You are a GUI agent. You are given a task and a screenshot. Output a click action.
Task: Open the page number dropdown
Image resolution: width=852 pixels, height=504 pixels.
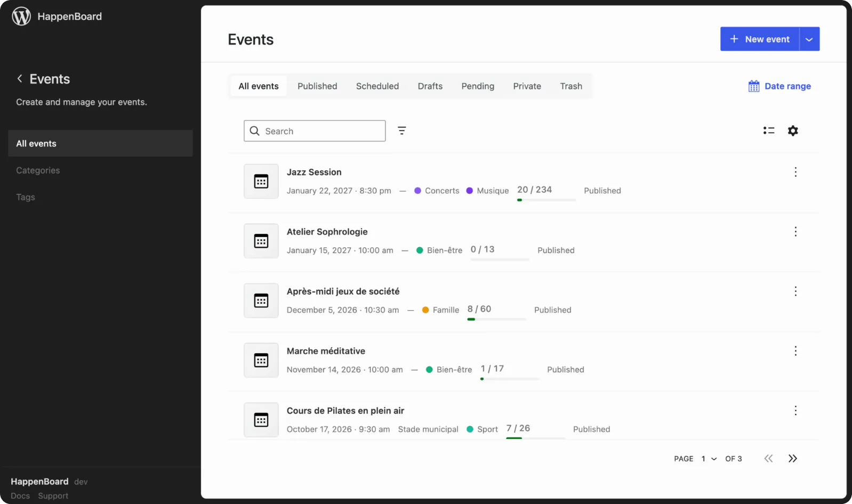[x=709, y=459]
